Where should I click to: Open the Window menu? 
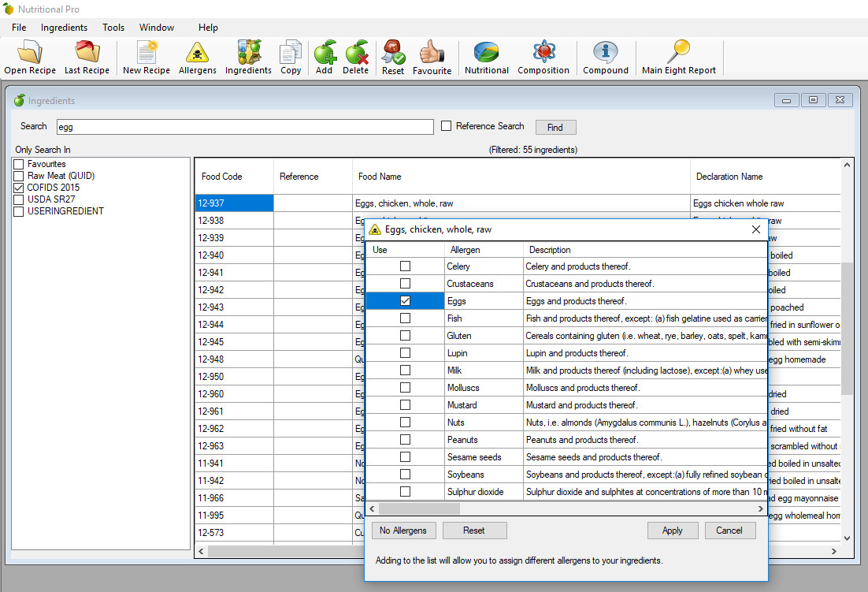157,27
